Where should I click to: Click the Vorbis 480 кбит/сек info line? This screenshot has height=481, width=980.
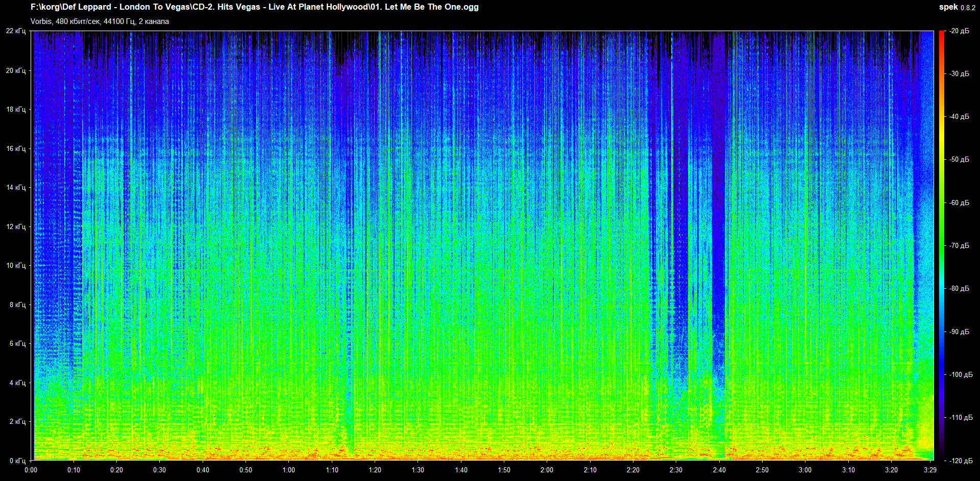click(100, 21)
